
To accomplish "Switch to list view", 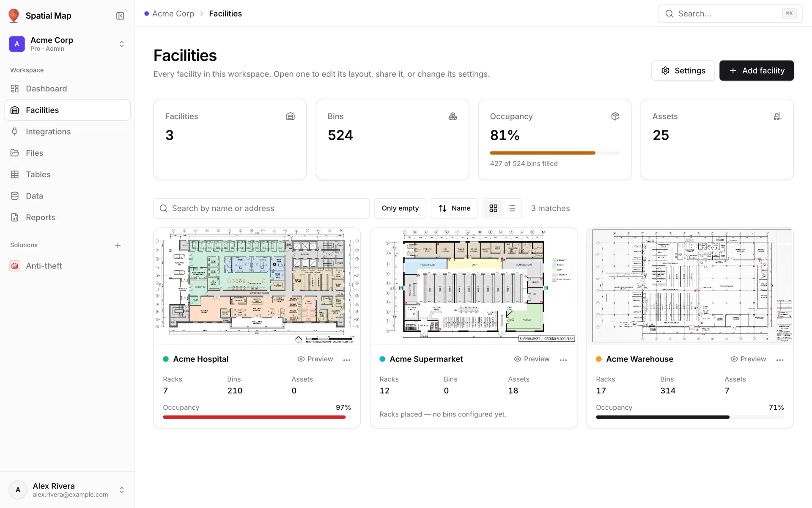I will [x=512, y=208].
